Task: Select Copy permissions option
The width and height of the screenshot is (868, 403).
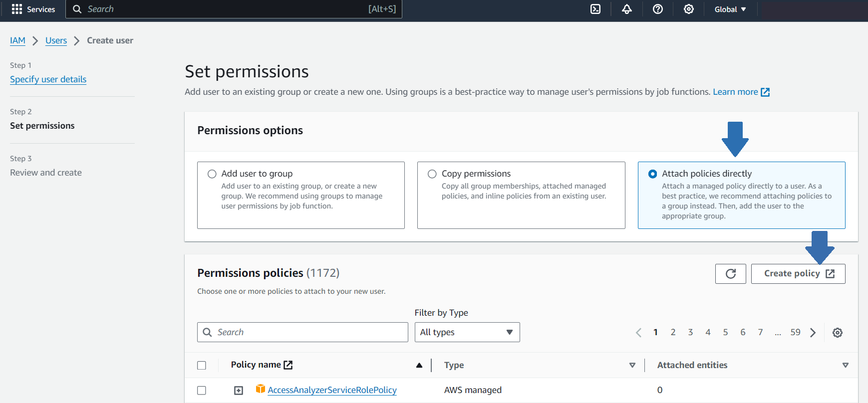Action: click(x=432, y=174)
